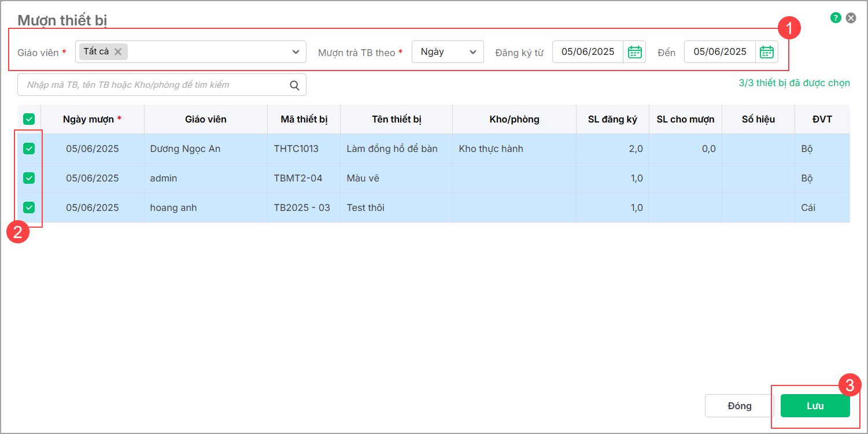This screenshot has width=868, height=434.
Task: Close the Mượn thiết bị dialog
Action: click(851, 18)
